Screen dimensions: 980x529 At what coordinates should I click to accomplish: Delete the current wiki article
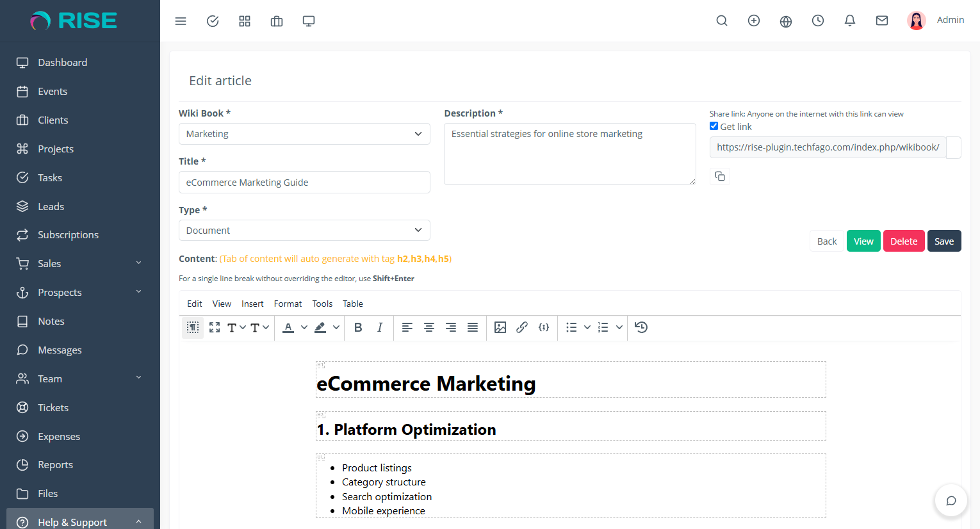point(904,241)
